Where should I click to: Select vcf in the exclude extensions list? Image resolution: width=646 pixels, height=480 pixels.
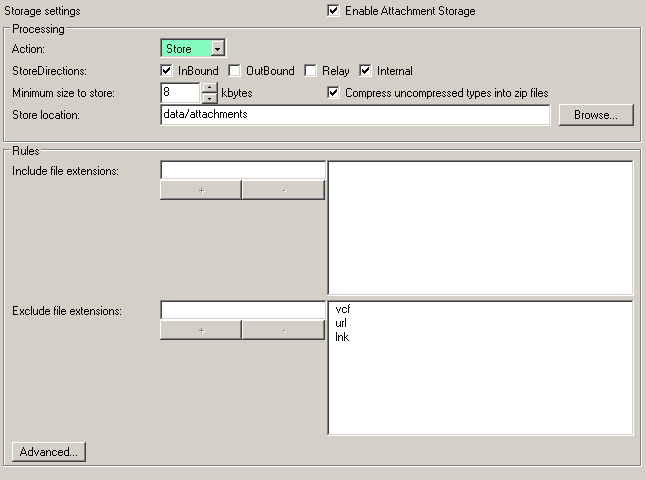(343, 310)
